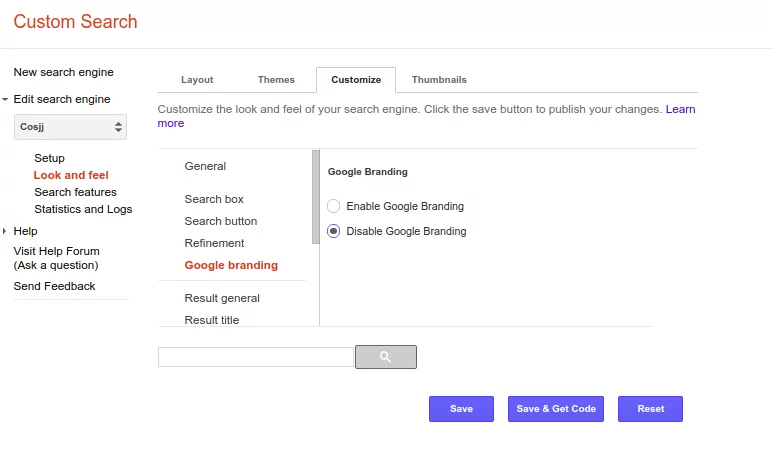Select Disable Google Branding radio option
The image size is (773, 476).
click(334, 231)
